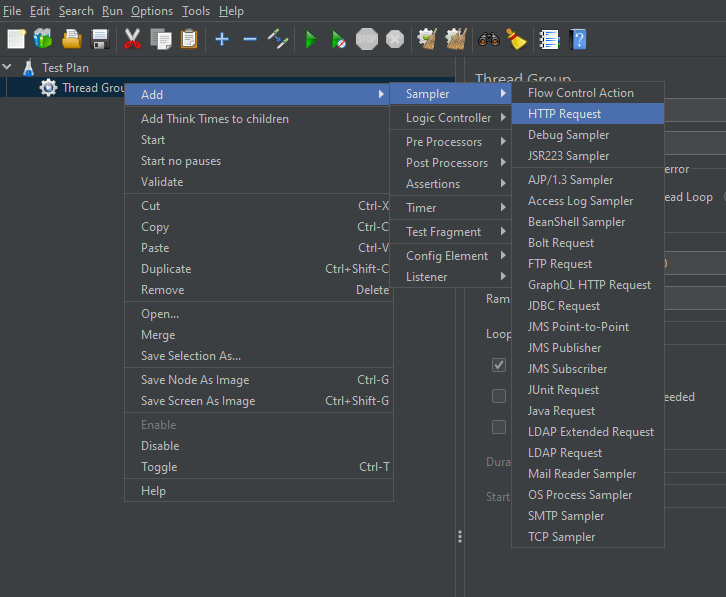Click the Stop sign icon

tap(367, 39)
